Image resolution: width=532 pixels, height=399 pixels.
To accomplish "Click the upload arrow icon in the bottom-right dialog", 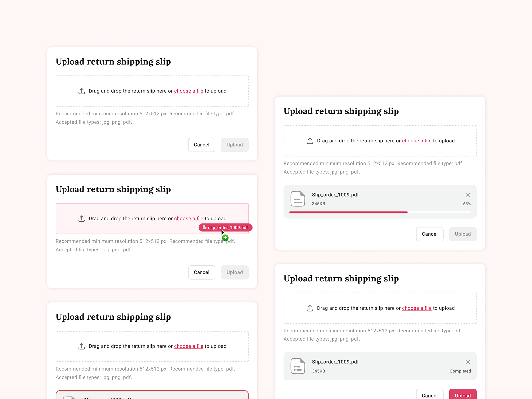I will [x=310, y=308].
